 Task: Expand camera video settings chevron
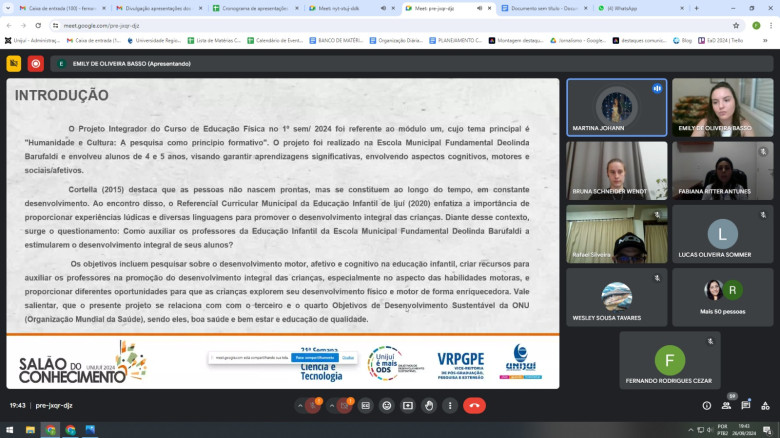tap(332, 405)
